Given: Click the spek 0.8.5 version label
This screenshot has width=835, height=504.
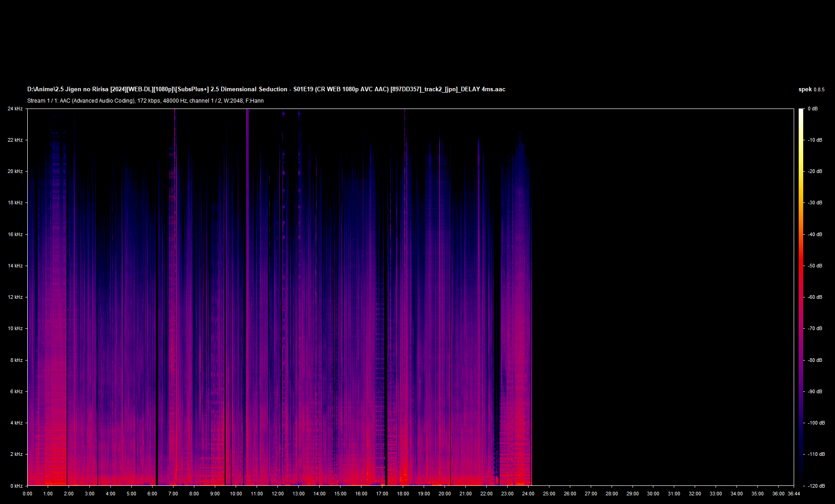Looking at the screenshot, I should [x=811, y=89].
